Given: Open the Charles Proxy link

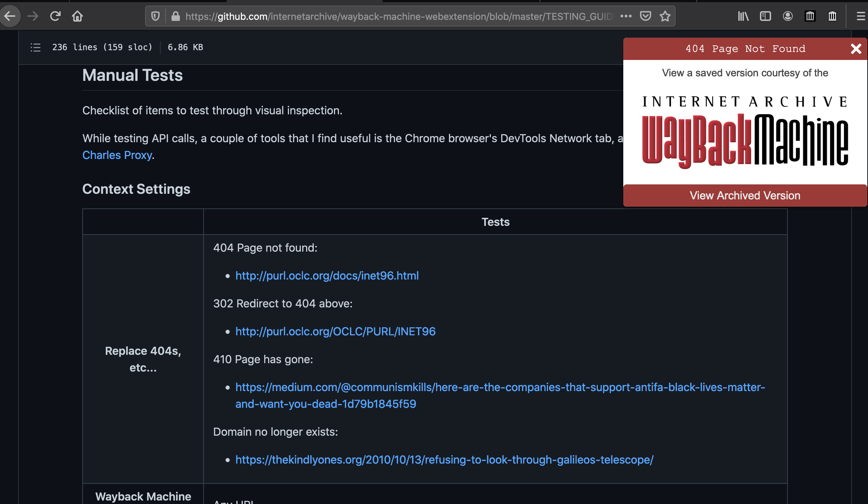Looking at the screenshot, I should coord(117,155).
